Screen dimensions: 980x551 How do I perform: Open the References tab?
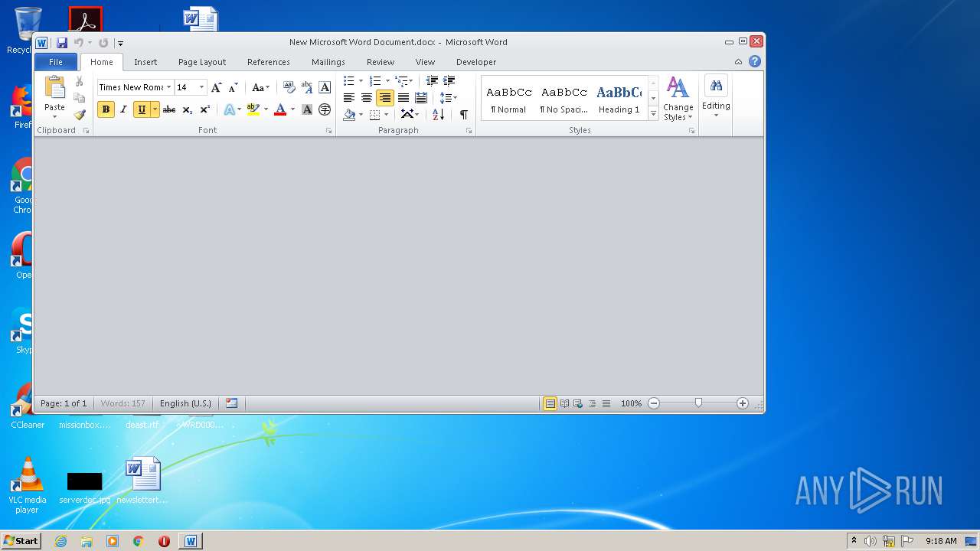pos(269,62)
